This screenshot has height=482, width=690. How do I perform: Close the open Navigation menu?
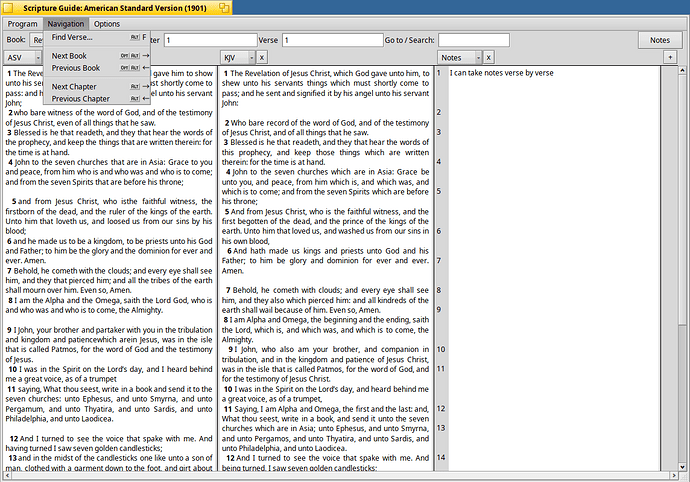(x=66, y=24)
